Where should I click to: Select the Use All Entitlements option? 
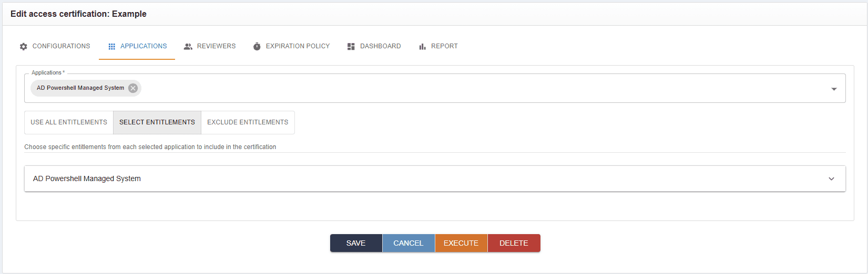tap(69, 122)
